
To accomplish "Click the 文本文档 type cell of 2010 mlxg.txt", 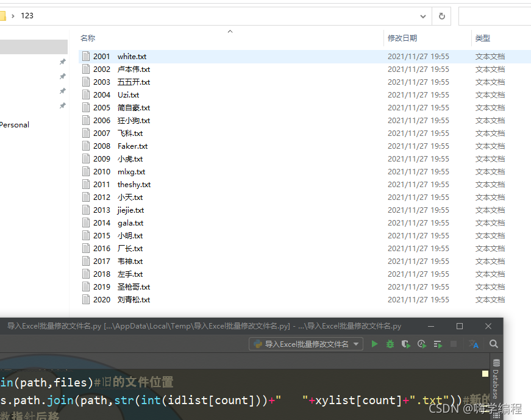I will click(x=490, y=172).
